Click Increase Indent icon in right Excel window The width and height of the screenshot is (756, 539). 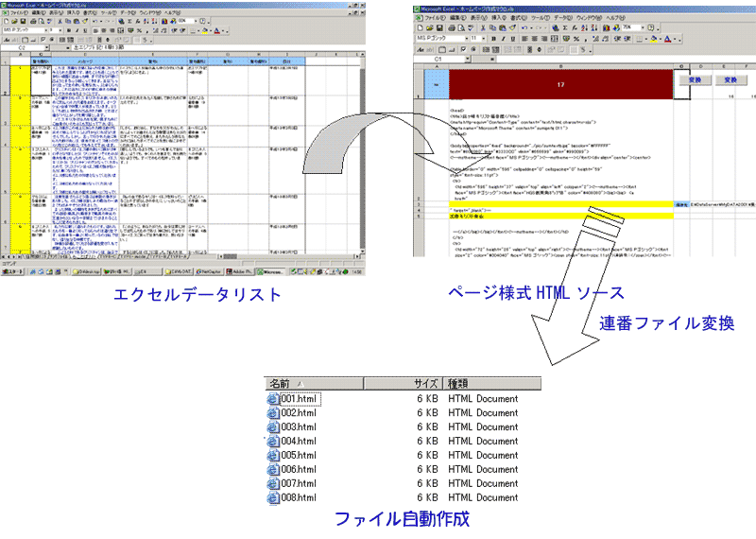[627, 39]
